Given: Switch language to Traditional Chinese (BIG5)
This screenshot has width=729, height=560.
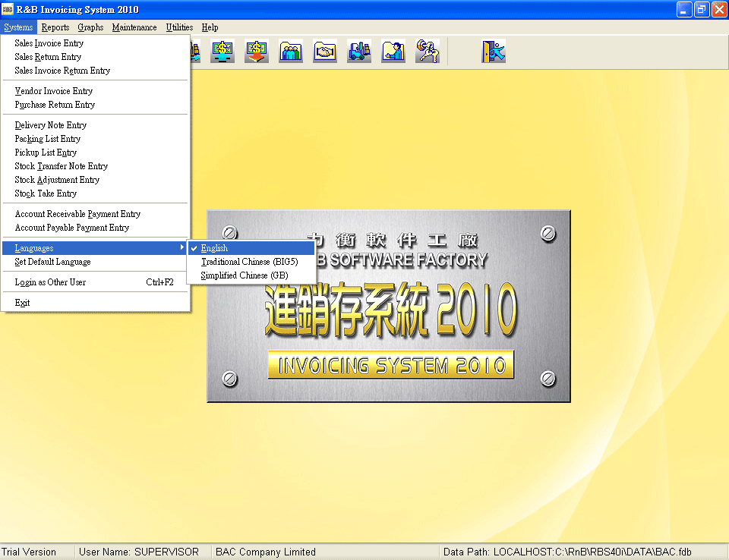Looking at the screenshot, I should point(251,262).
